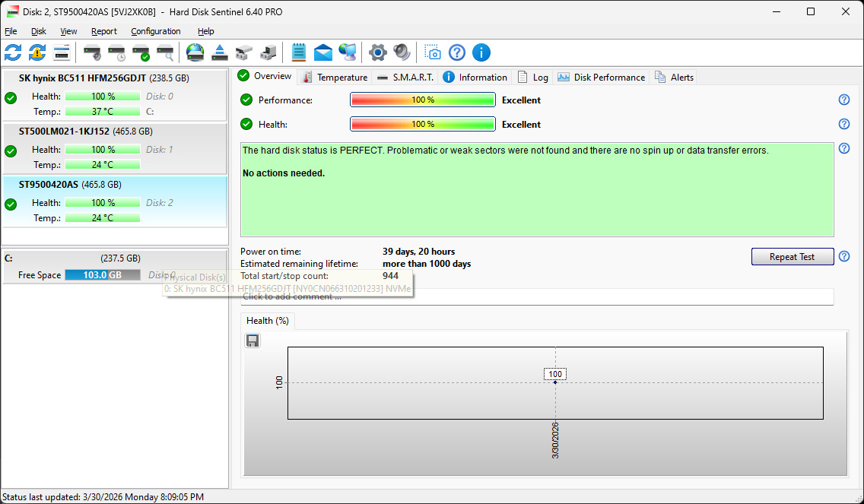
Task: Switch to the Alerts tab
Action: pyautogui.click(x=673, y=77)
